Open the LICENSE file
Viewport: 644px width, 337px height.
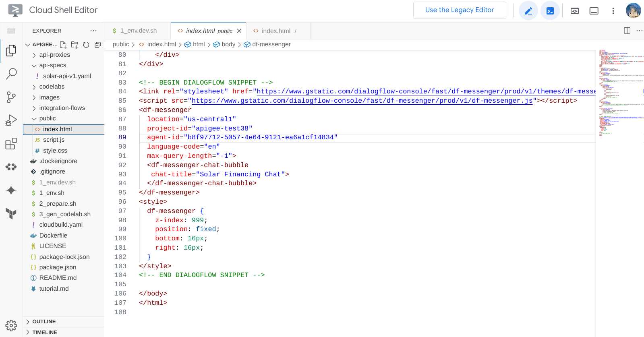pyautogui.click(x=52, y=246)
